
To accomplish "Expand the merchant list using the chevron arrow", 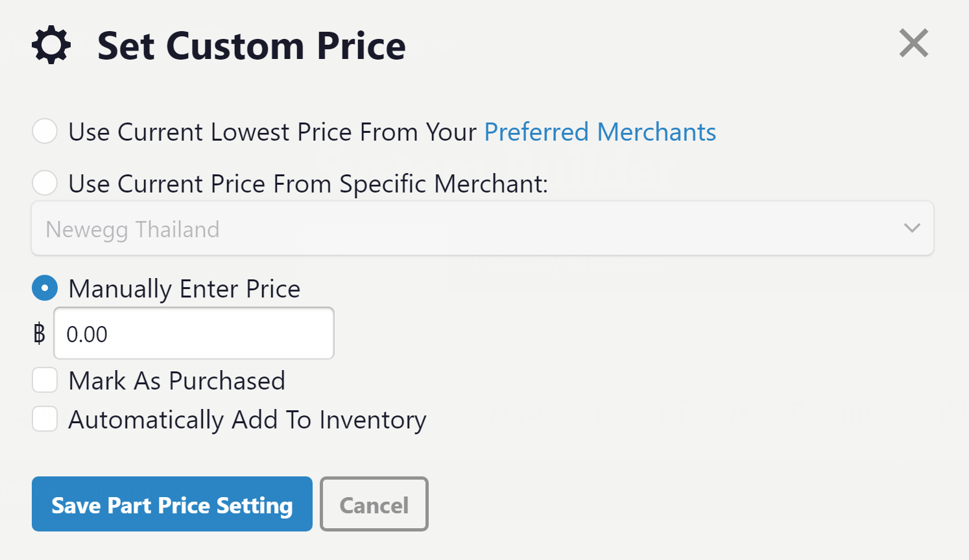I will coord(912,228).
